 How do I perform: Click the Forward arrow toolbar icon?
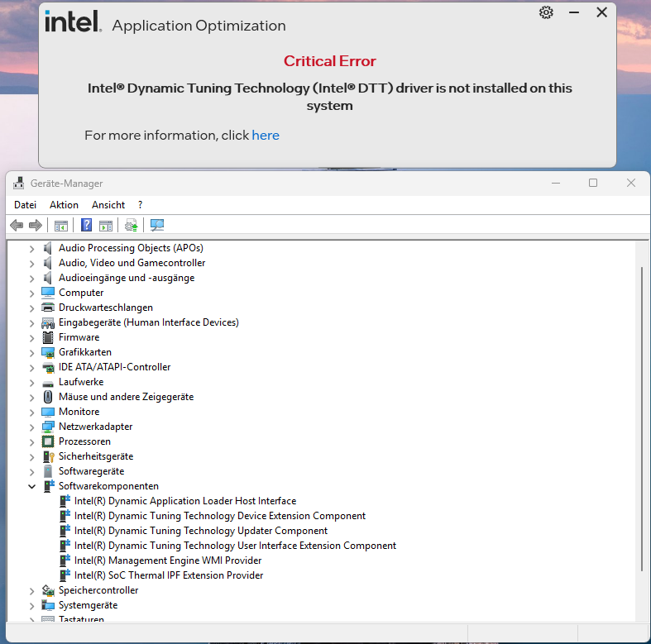(36, 226)
